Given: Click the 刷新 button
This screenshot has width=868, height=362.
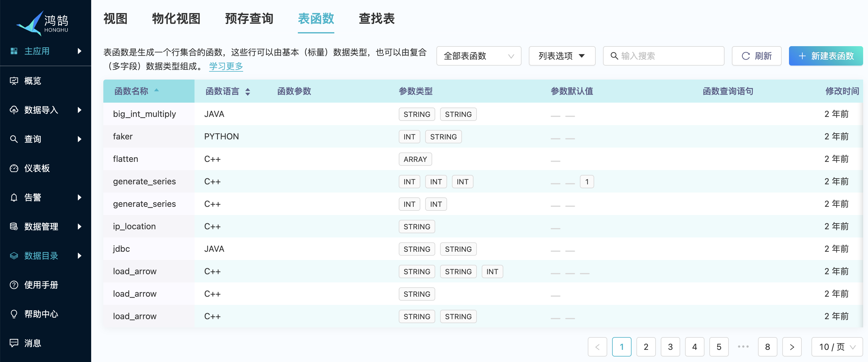Looking at the screenshot, I should [756, 56].
